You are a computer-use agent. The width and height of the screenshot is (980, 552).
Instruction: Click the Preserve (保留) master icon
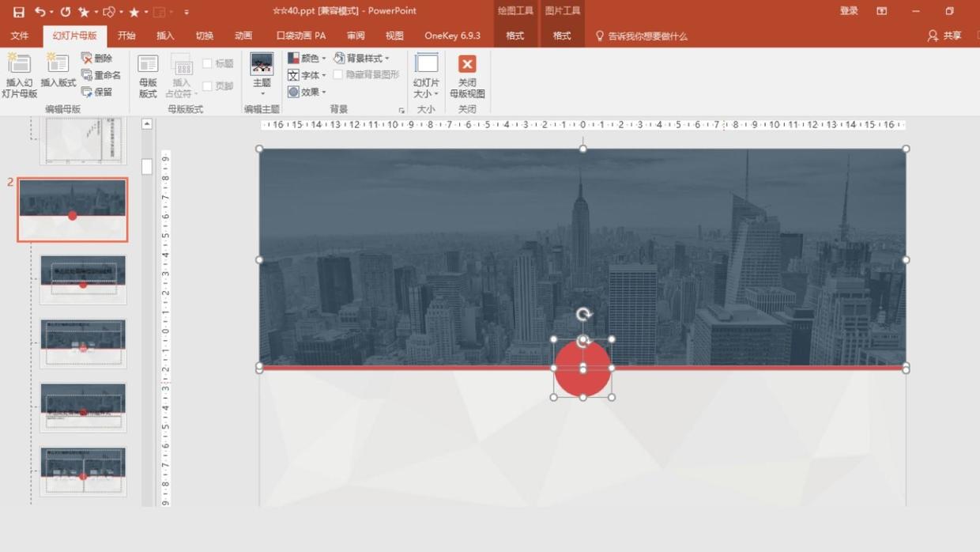pos(97,92)
